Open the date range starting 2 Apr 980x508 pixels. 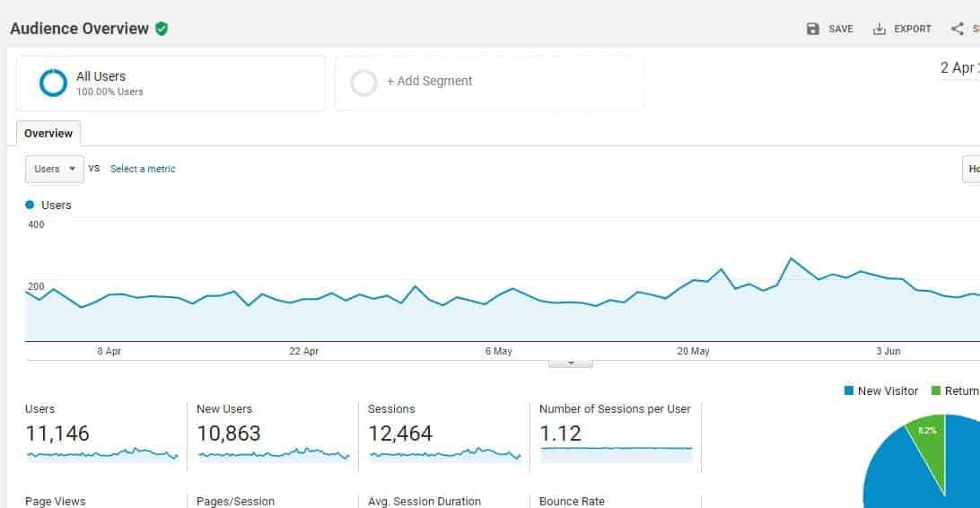click(x=959, y=68)
